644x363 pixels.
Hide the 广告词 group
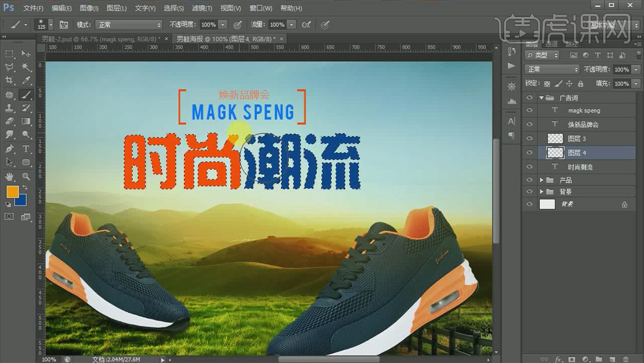click(530, 98)
